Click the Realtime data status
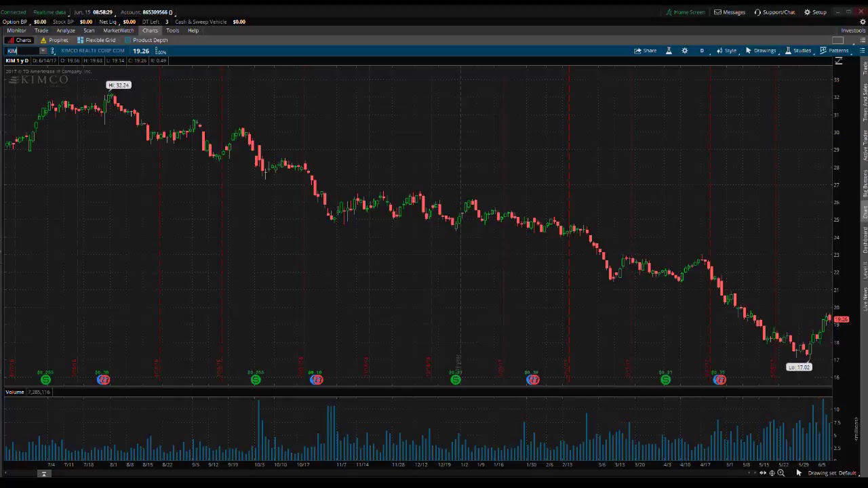 (x=50, y=12)
